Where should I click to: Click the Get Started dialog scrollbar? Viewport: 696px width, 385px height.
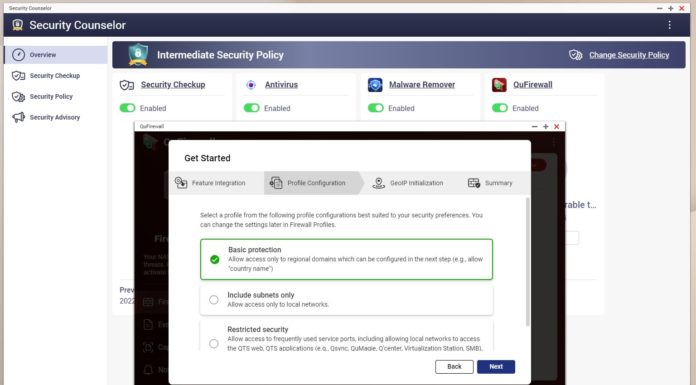coord(527,262)
